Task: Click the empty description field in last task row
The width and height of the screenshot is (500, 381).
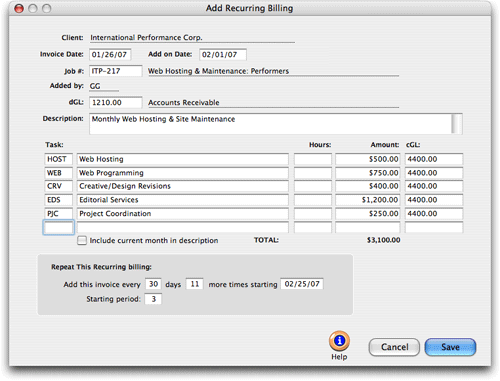Action: (183, 227)
